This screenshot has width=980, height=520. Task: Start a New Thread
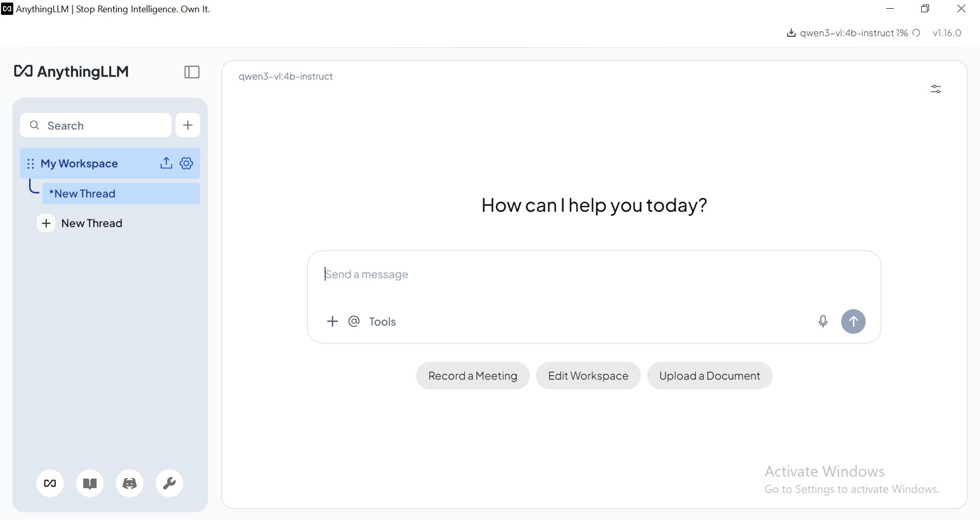coord(92,223)
